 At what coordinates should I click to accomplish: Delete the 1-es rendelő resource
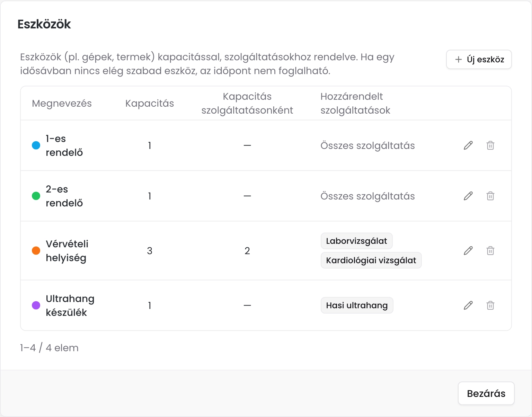pyautogui.click(x=490, y=145)
